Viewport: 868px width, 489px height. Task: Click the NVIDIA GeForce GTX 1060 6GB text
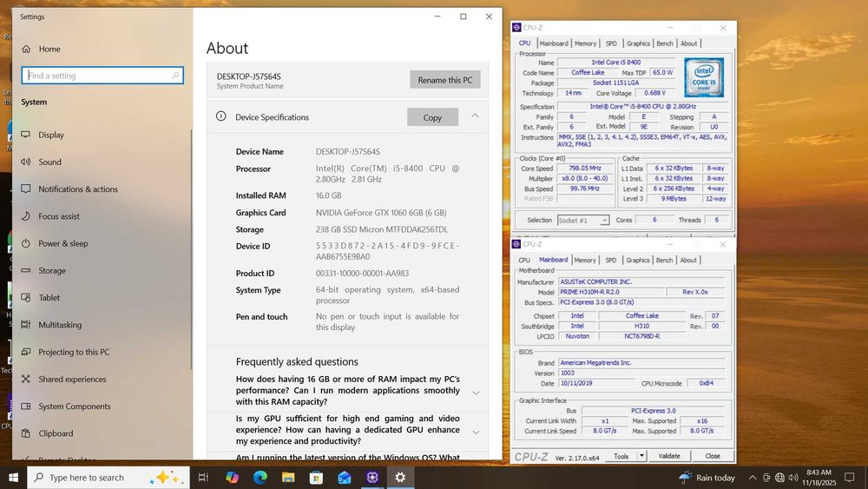[x=381, y=212]
